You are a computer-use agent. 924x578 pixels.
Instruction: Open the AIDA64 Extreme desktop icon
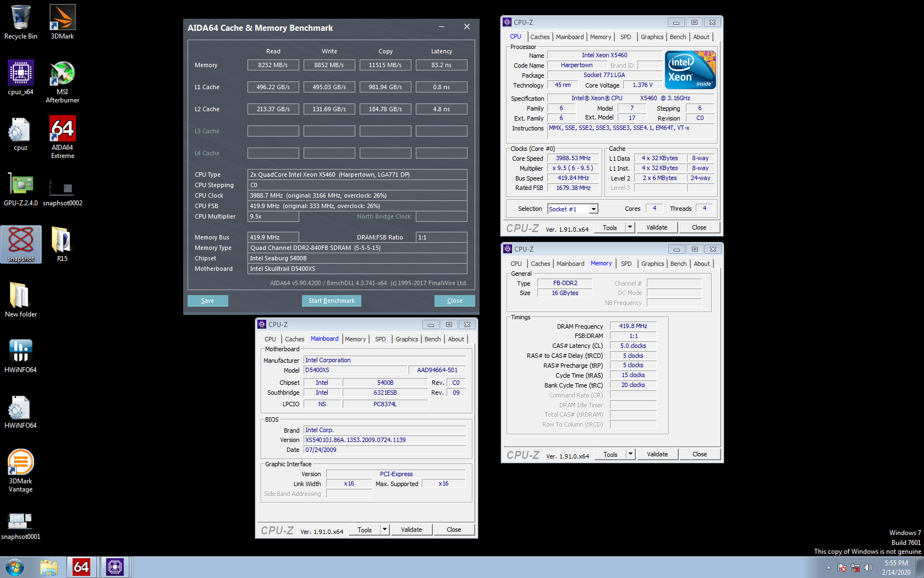(62, 138)
